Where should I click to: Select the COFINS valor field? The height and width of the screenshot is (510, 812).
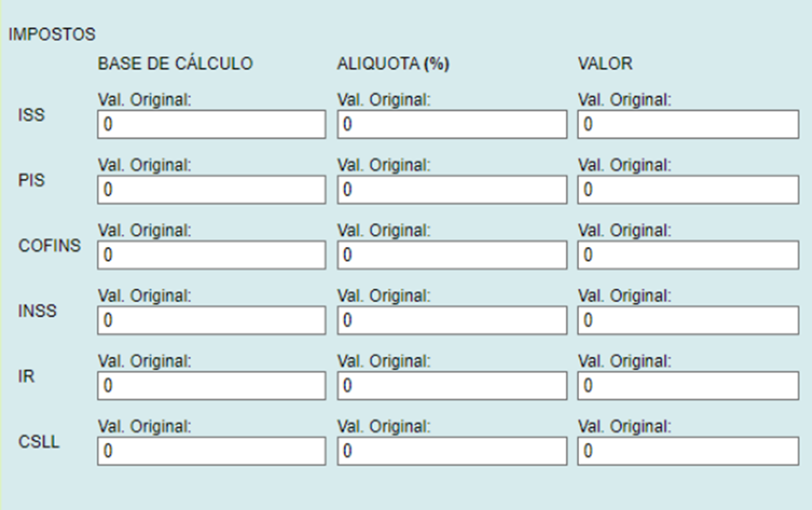point(688,256)
